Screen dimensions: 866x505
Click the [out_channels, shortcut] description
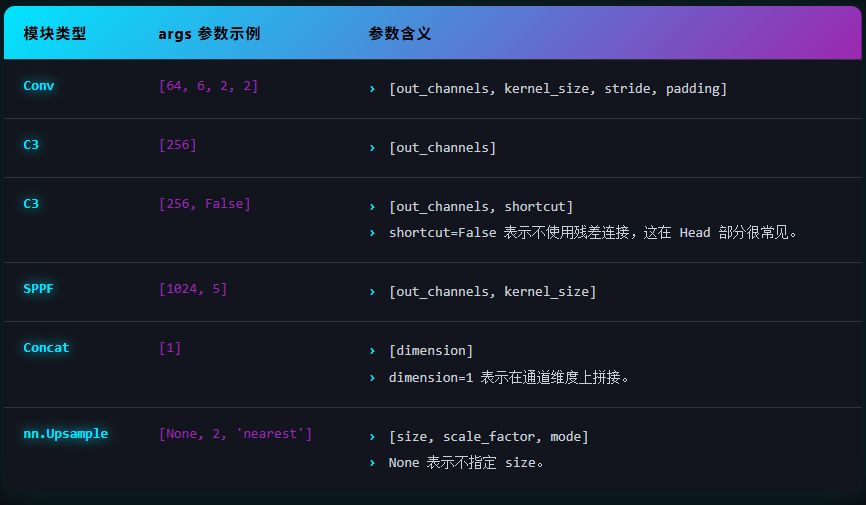click(481, 207)
